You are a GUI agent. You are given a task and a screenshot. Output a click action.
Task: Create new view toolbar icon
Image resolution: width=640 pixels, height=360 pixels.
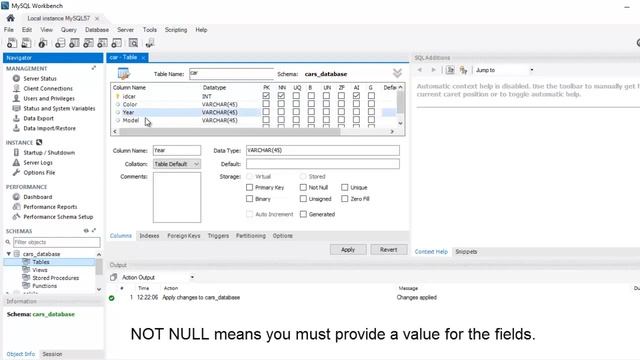coord(88,43)
